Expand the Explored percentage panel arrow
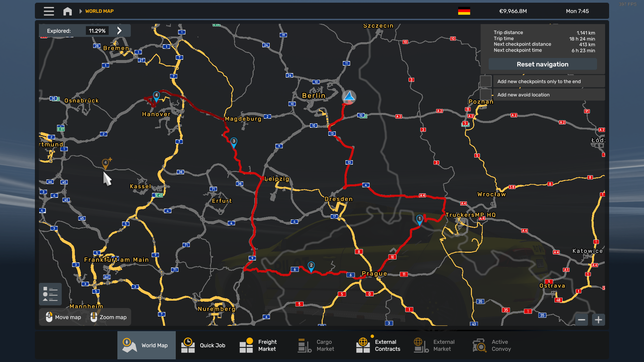This screenshot has width=644, height=362. [119, 31]
